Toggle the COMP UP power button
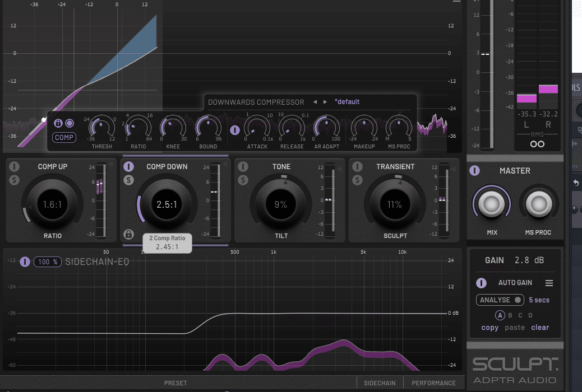 14,166
